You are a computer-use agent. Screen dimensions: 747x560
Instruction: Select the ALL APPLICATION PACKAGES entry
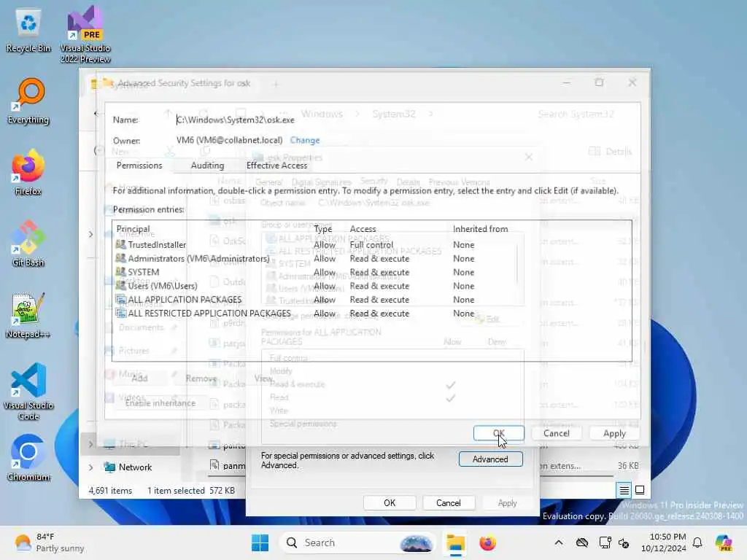tap(371, 300)
